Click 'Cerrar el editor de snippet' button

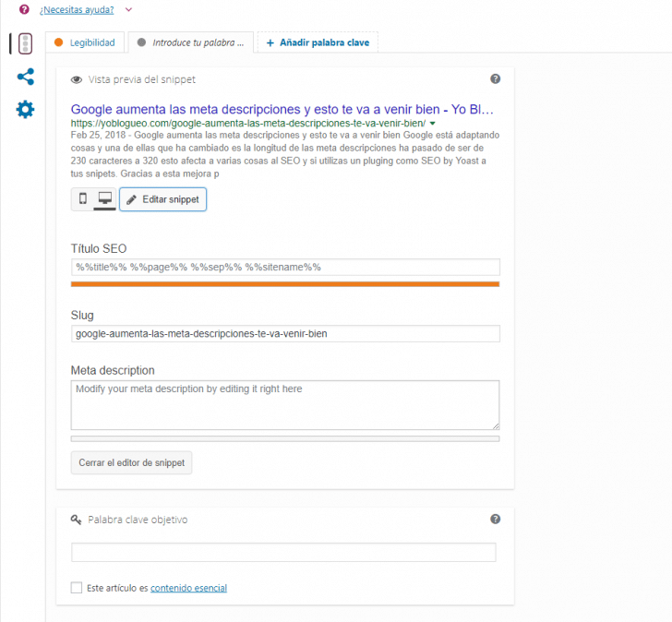coord(131,462)
